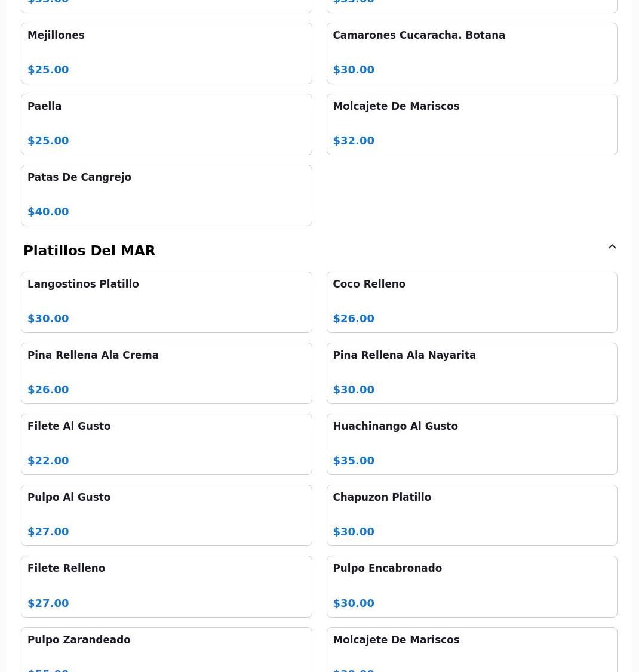Viewport: 639px width, 672px height.
Task: Pick the Filete Al Gusto dish
Action: click(167, 445)
